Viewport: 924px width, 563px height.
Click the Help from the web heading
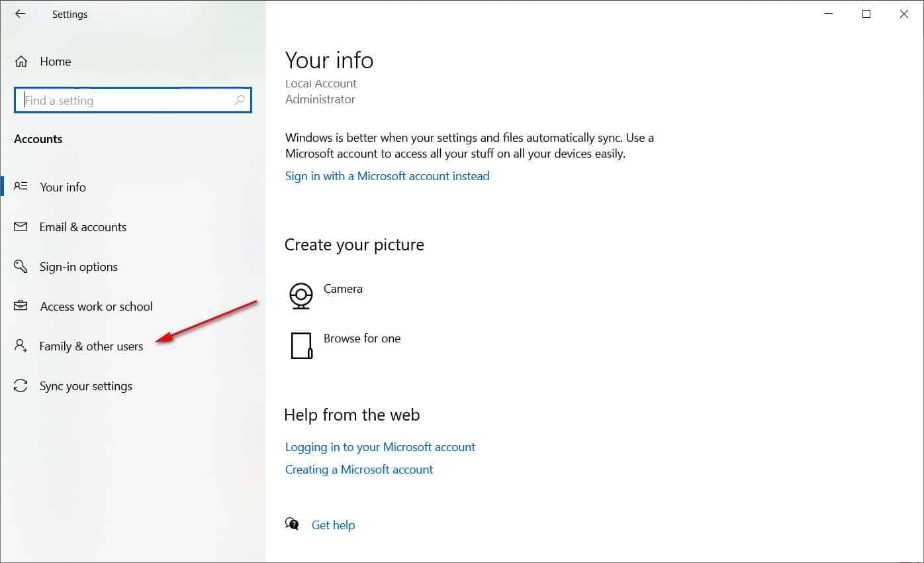click(352, 415)
